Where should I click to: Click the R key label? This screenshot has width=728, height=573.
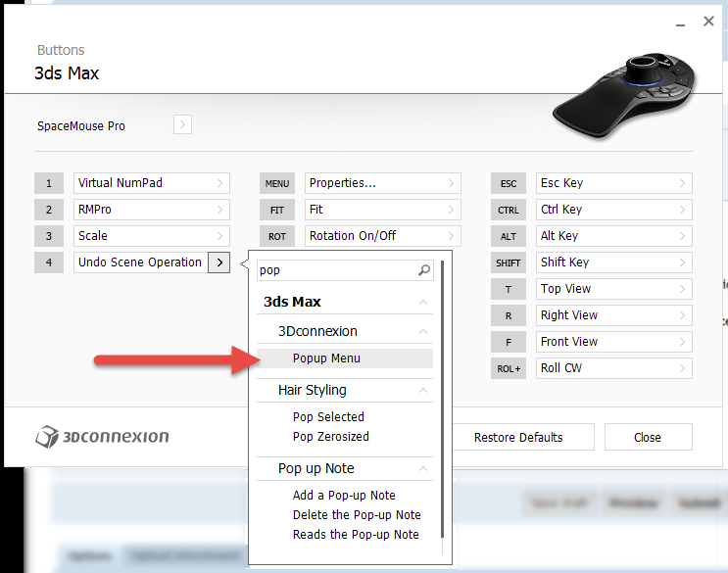click(509, 315)
